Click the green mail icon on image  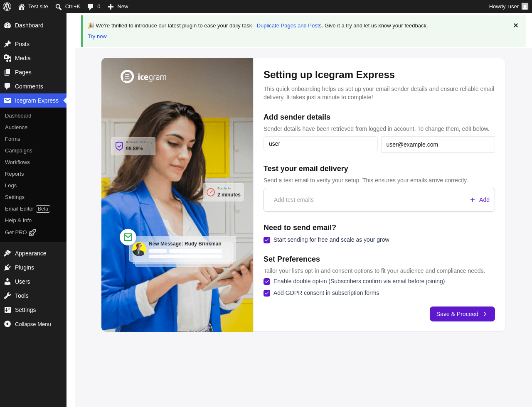128,237
